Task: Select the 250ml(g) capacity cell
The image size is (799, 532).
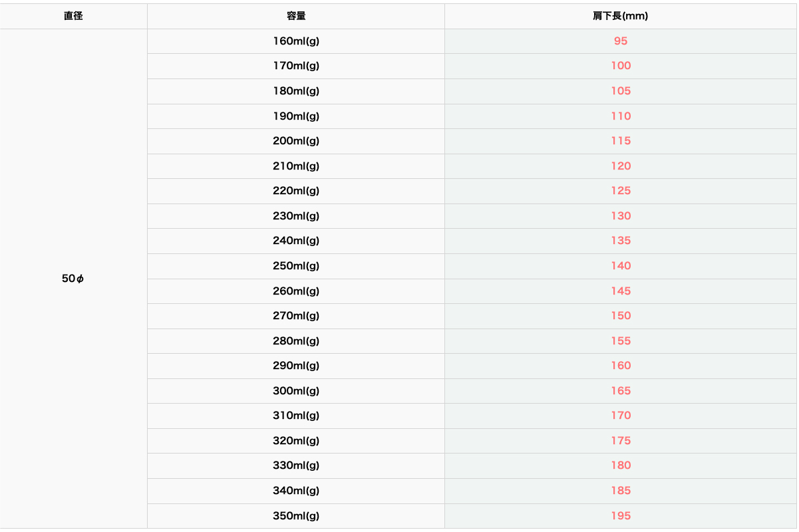Action: click(296, 266)
